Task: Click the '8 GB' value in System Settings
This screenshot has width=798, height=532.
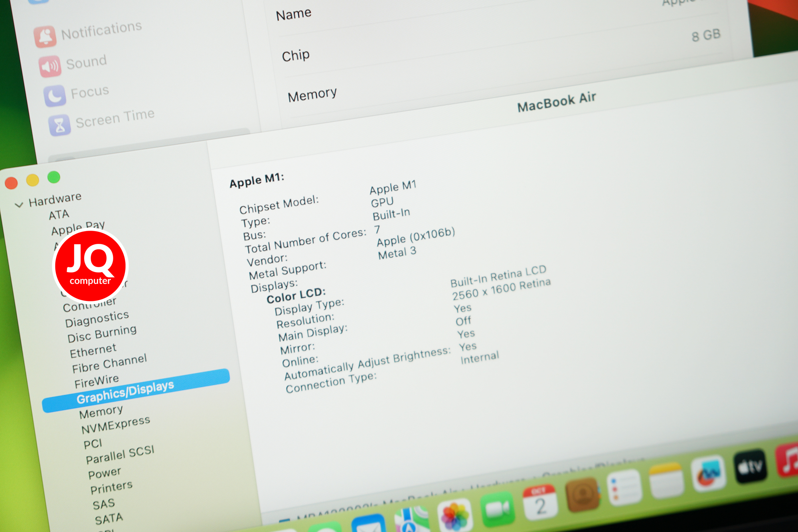Action: (x=706, y=36)
